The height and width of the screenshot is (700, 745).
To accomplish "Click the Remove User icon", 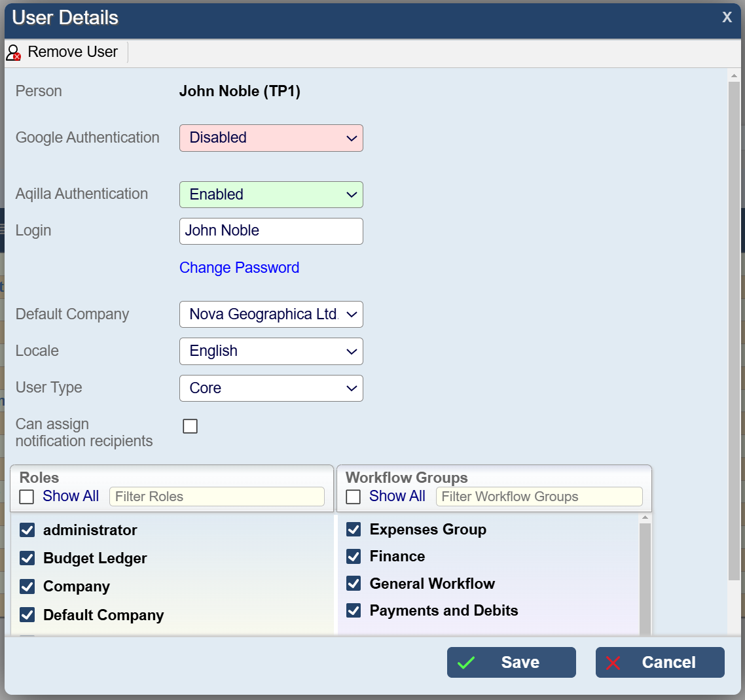I will point(14,52).
